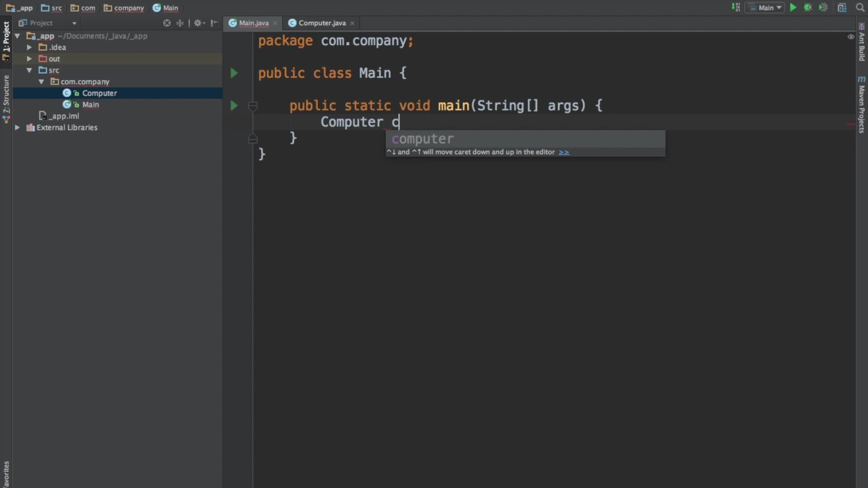Image resolution: width=868 pixels, height=488 pixels.
Task: Click the _app.iml file icon
Action: click(x=43, y=116)
